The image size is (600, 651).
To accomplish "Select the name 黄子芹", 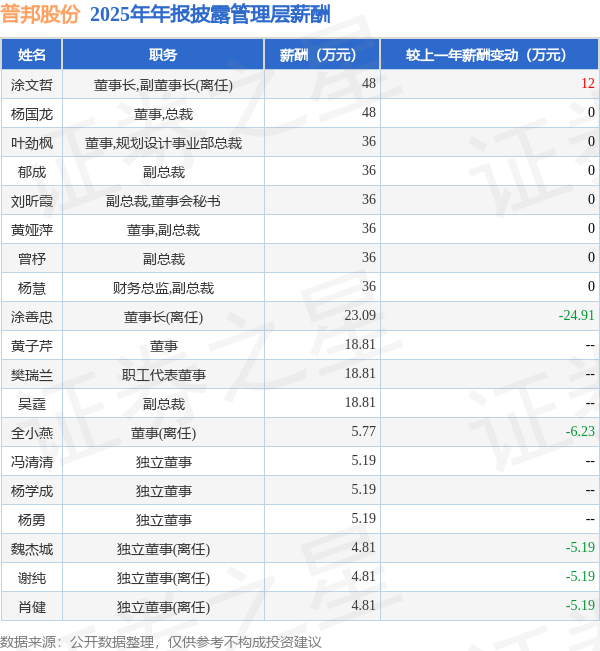I will pyautogui.click(x=32, y=346).
